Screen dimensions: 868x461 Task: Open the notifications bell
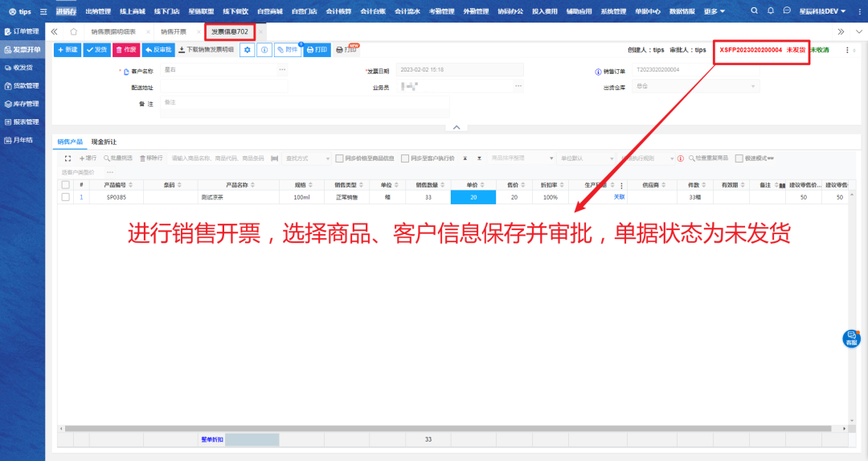click(771, 11)
